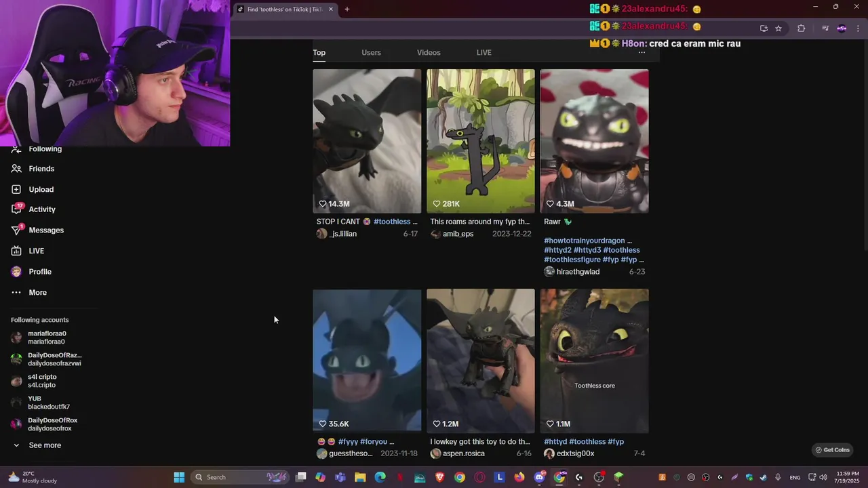Viewport: 868px width, 488px height.
Task: Open the browser extensions puzzle icon
Action: pos(801,28)
